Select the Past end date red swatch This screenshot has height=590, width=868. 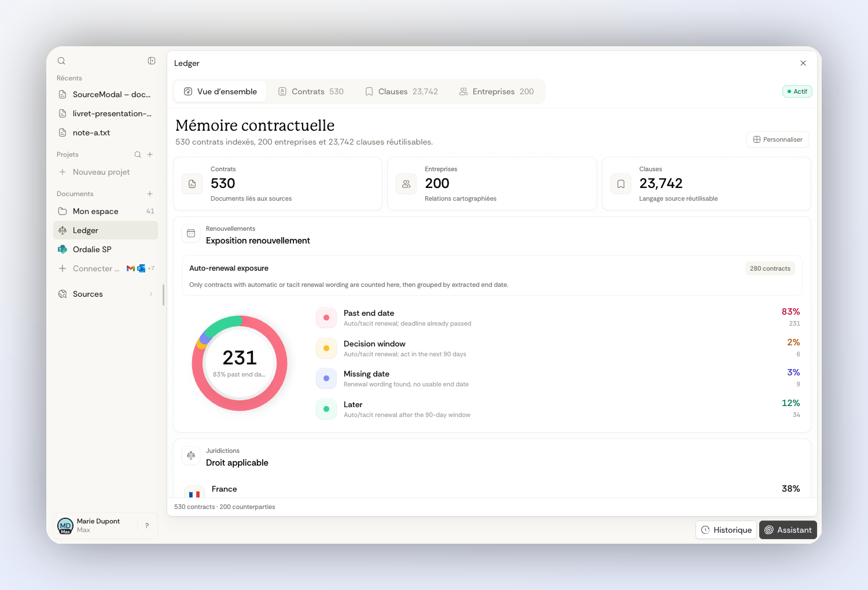coord(326,318)
